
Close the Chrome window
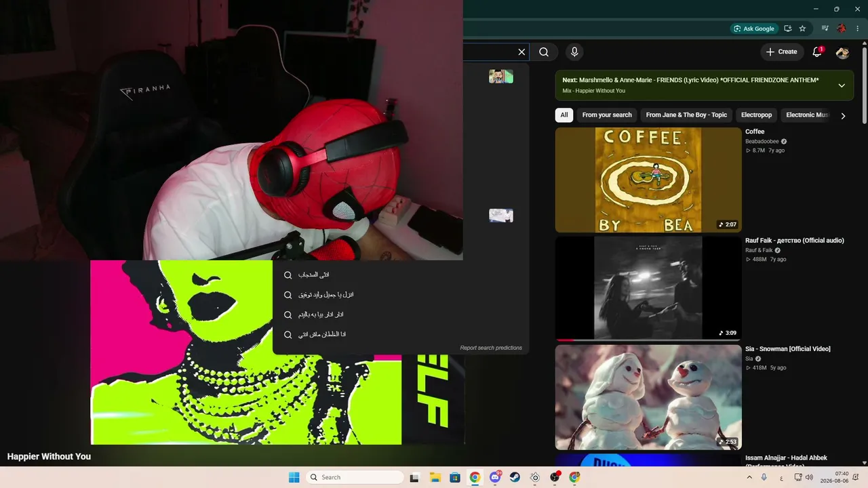pyautogui.click(x=857, y=9)
